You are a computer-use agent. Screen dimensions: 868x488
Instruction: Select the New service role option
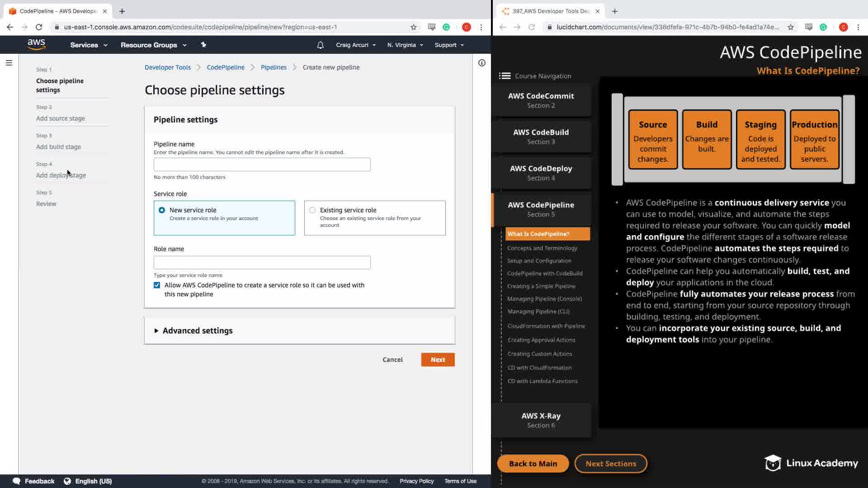[x=162, y=210]
